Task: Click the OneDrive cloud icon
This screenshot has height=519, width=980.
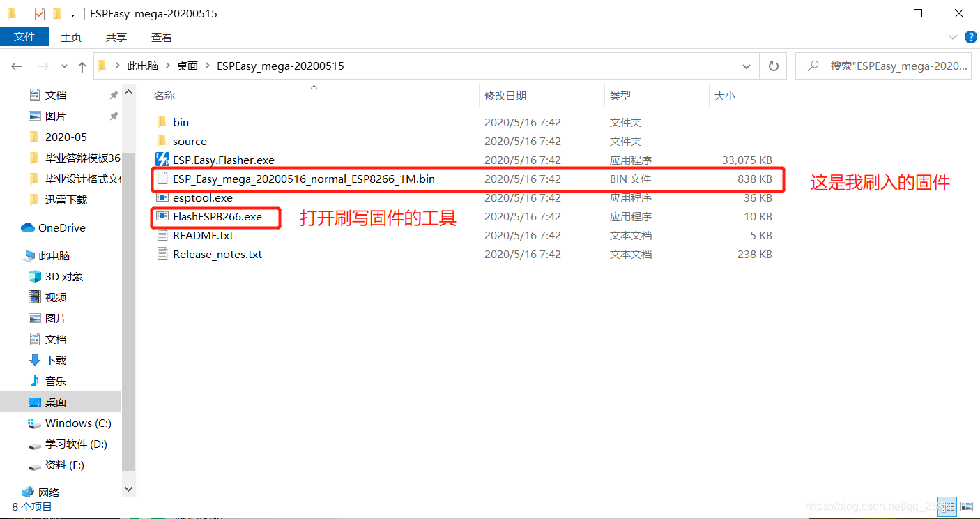Action: pyautogui.click(x=28, y=227)
